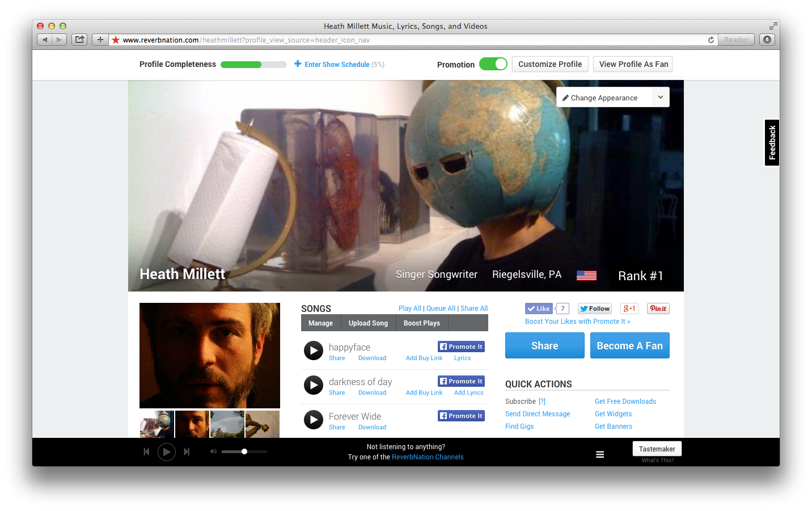Click Share under Forever Wide

click(337, 427)
